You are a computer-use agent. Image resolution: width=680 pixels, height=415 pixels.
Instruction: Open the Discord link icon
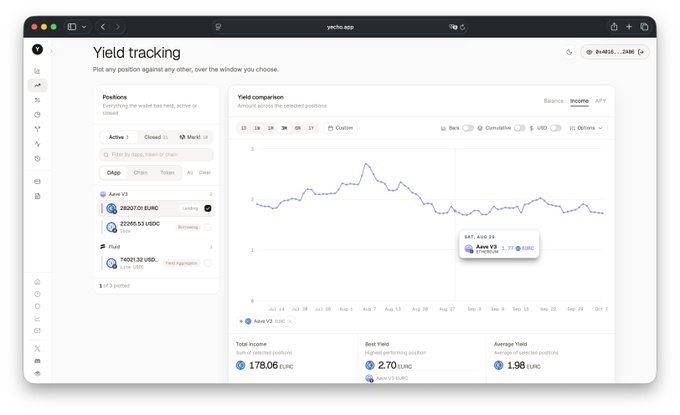[37, 361]
